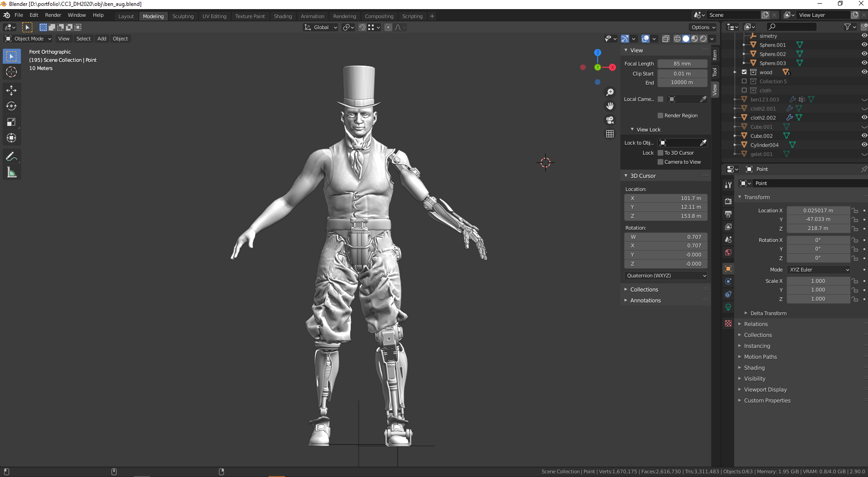Open the Render menu
868x477 pixels.
53,15
